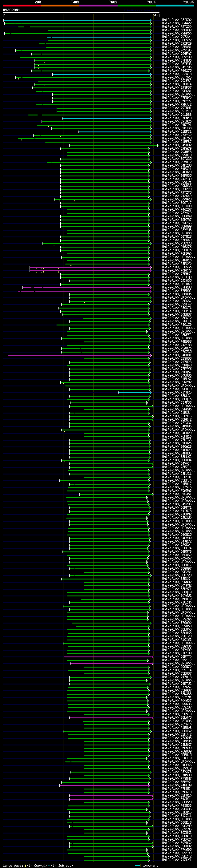Click the cyan alignment bar for UniRef100_A7PNY3
Image resolution: width=197 pixels, height=868 pixels.
pyautogui.click(x=107, y=118)
